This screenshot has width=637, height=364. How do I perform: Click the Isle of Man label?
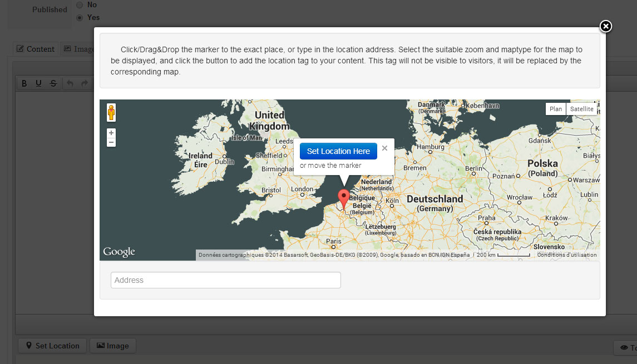246,138
